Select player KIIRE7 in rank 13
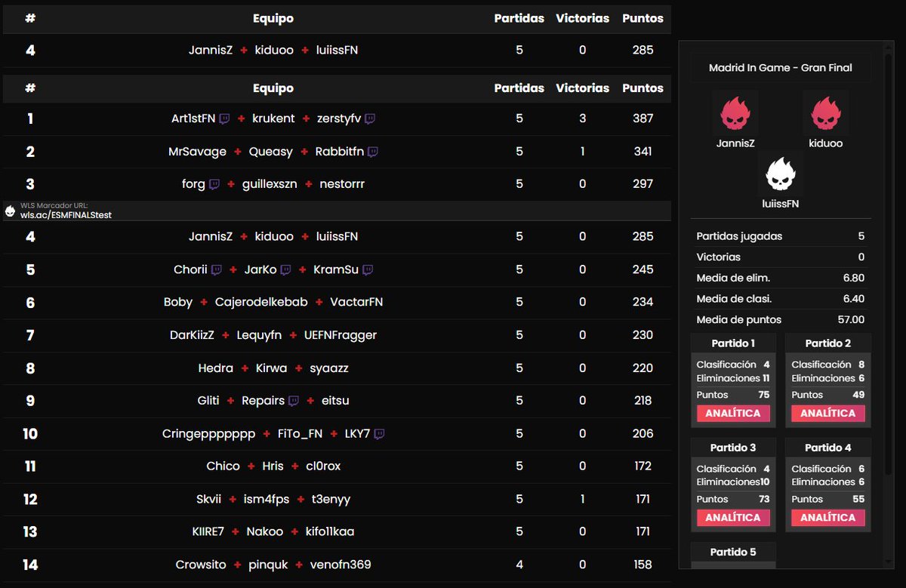 tap(208, 532)
